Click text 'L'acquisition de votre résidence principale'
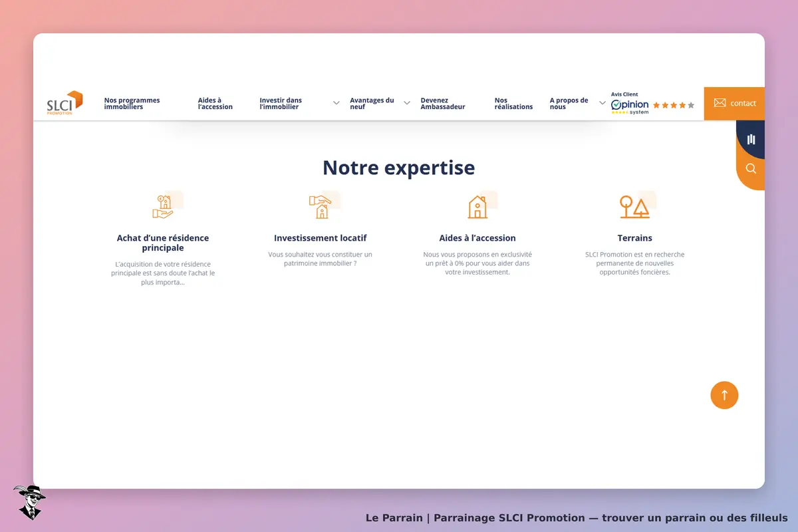The width and height of the screenshot is (798, 532). (163, 273)
